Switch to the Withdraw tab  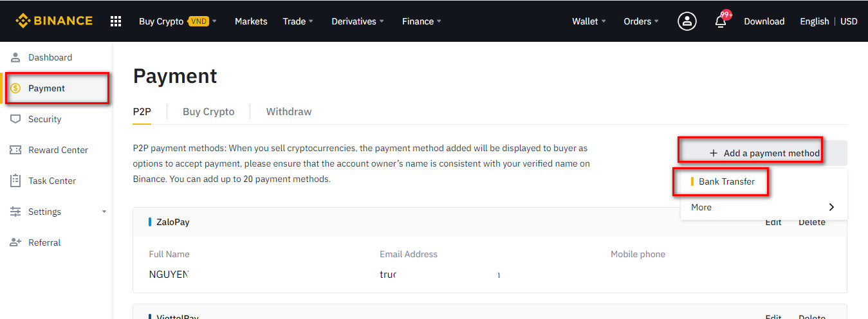pos(289,111)
